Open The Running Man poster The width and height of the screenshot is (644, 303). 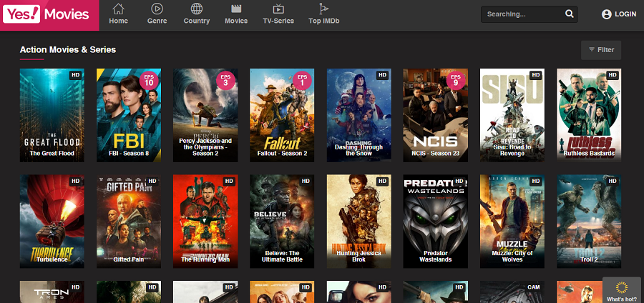click(x=205, y=222)
